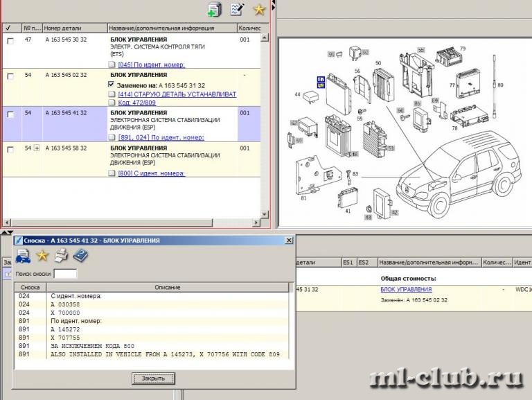This screenshot has height=400, width=532.
Task: Click note icon beside [045] По идент. номер
Action: 112,64
